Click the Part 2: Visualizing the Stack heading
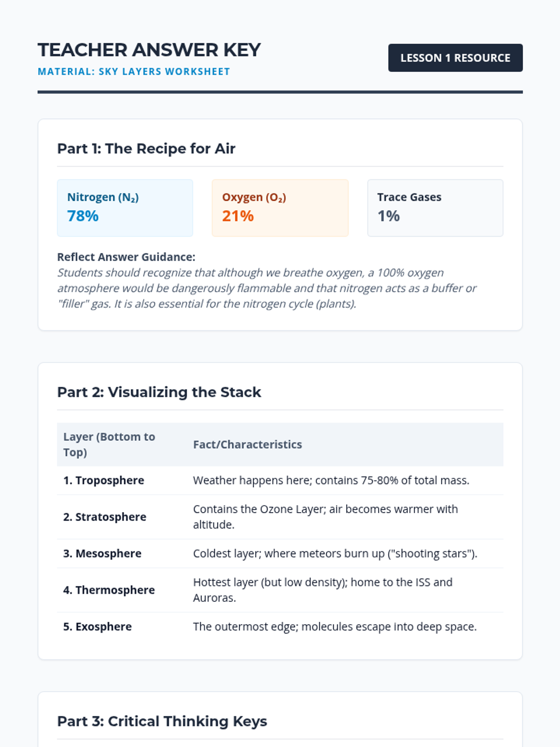This screenshot has height=747, width=560. 159,392
